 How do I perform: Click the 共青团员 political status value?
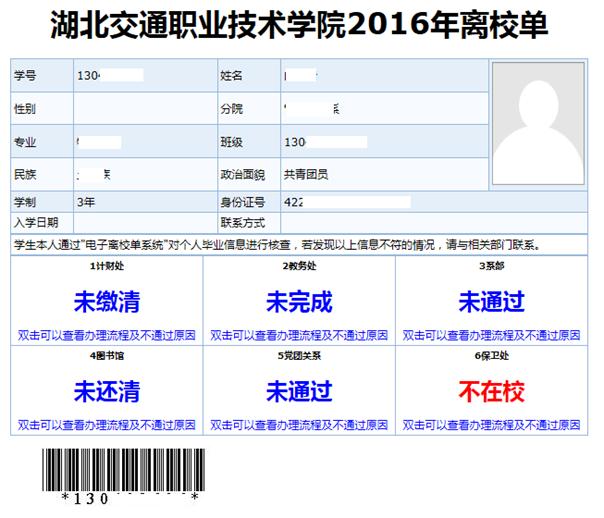[306, 174]
